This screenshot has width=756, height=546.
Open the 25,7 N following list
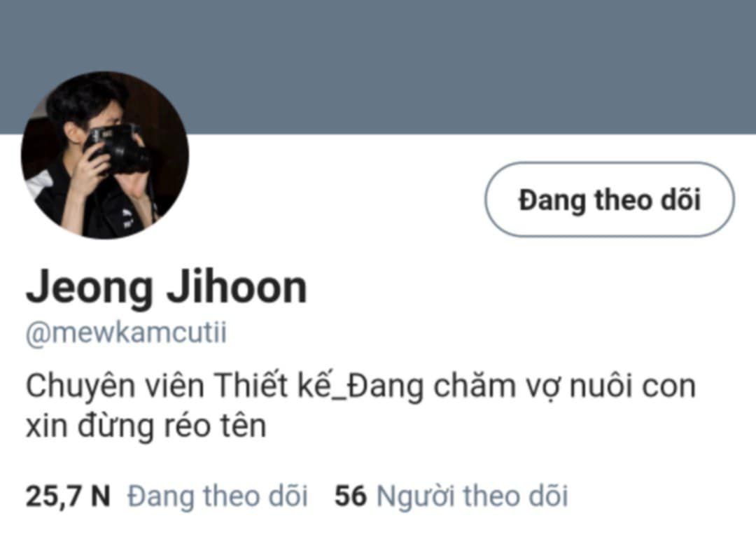[x=167, y=496]
